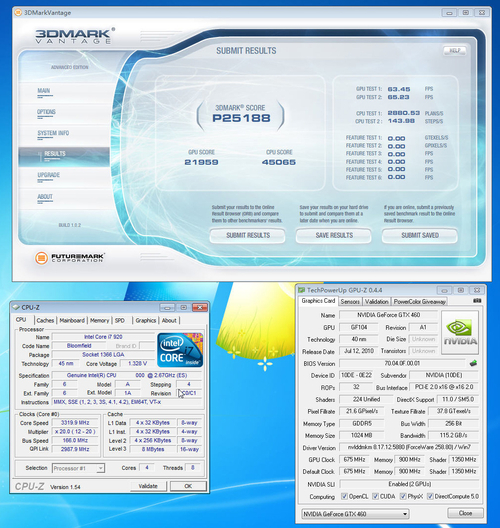The width and height of the screenshot is (500, 528).
Task: Click the Shaders value 224 Unified
Action: [366, 399]
